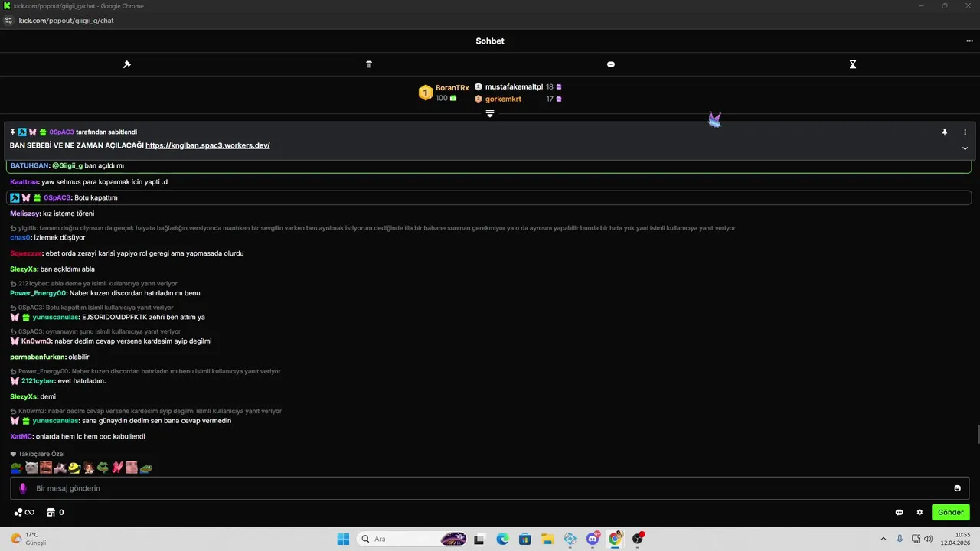Click the butterfly badge next to Kn0wm3
The height and width of the screenshot is (551, 980).
tap(15, 341)
